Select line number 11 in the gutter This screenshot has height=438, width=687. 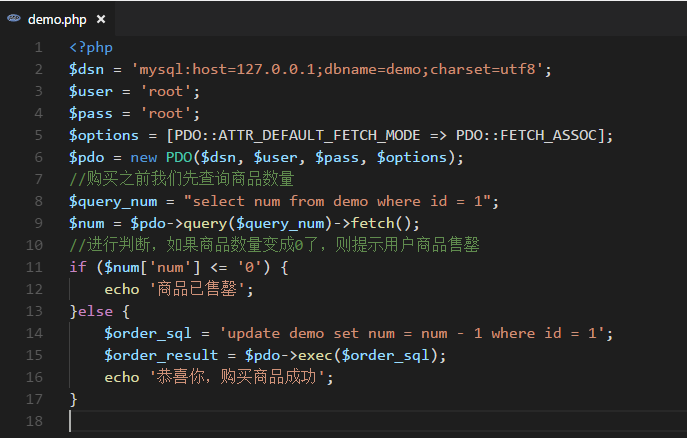[x=35, y=267]
